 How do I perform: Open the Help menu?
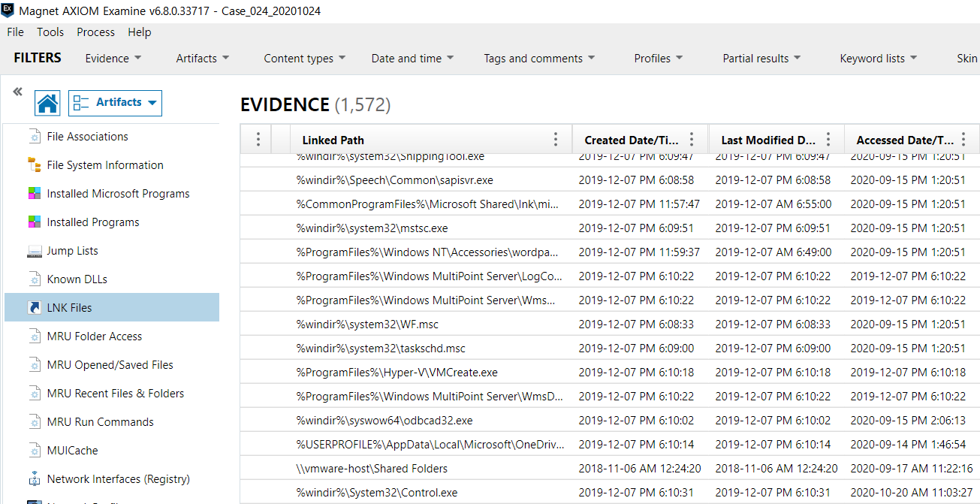coord(140,32)
